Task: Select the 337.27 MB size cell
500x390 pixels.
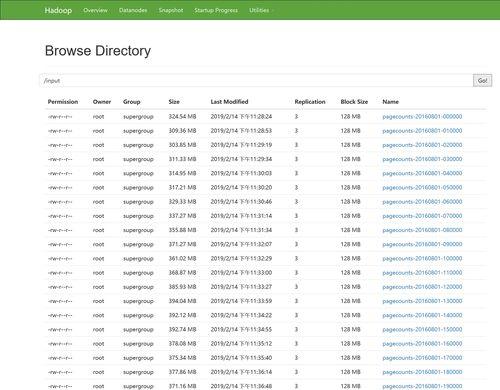Action: coord(182,216)
